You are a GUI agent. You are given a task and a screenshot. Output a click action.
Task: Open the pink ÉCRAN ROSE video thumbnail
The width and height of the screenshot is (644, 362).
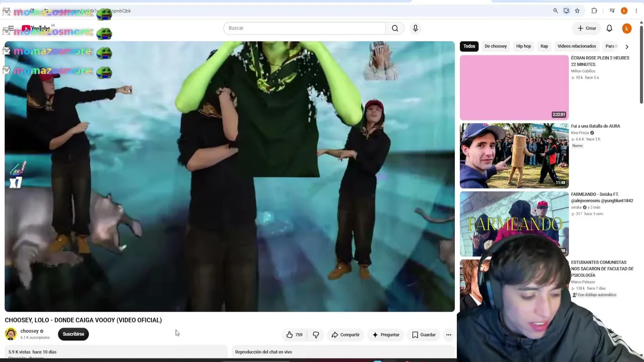click(x=514, y=87)
